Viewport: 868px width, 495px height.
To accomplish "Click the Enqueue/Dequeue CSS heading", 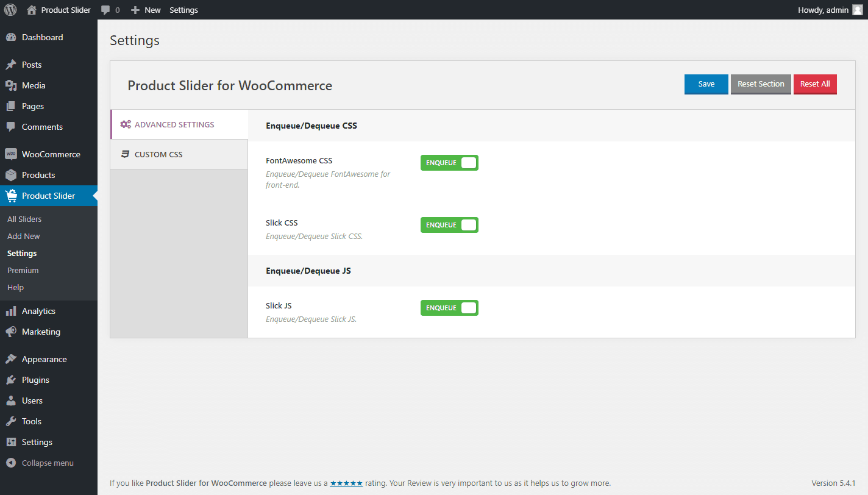I will (x=311, y=126).
